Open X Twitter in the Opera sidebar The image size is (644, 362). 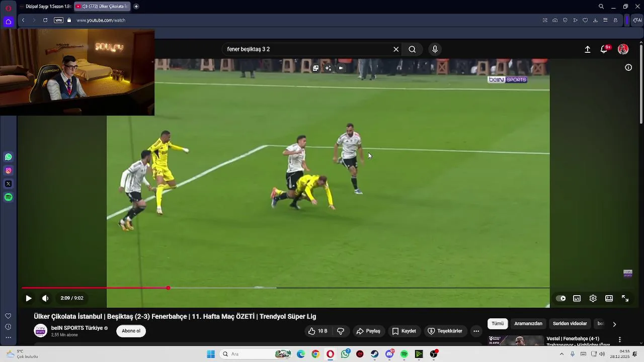coord(9,184)
